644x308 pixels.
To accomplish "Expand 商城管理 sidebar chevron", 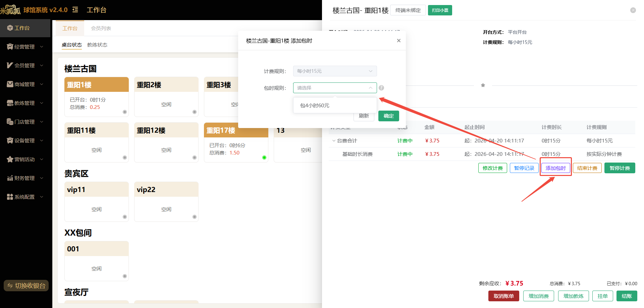I will coord(42,84).
